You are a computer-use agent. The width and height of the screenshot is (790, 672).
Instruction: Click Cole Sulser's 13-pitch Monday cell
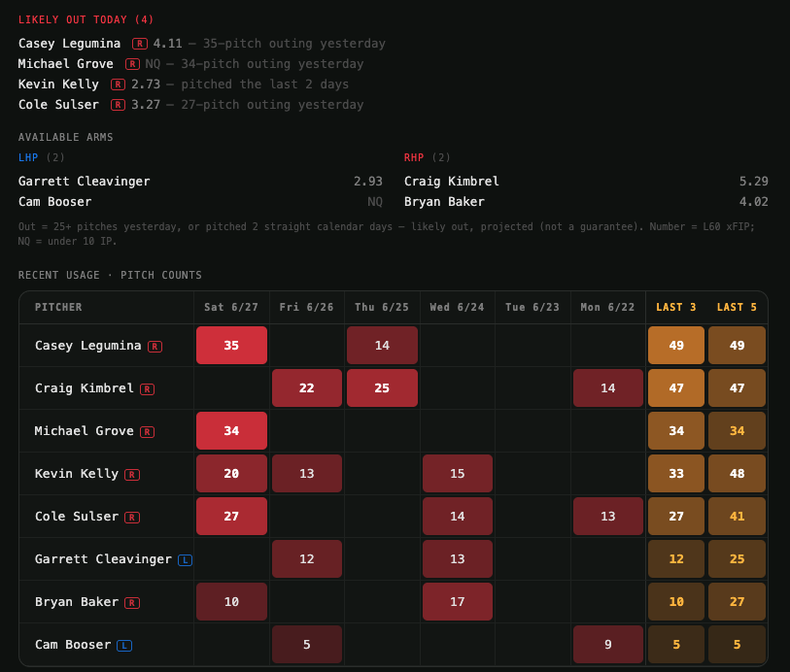coord(608,517)
